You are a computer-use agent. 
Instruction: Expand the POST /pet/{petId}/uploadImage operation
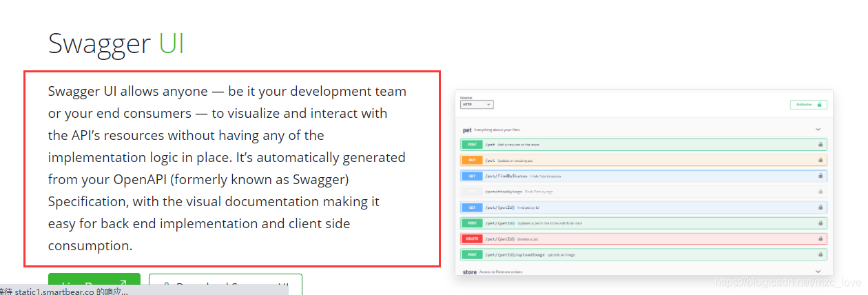coord(643,254)
